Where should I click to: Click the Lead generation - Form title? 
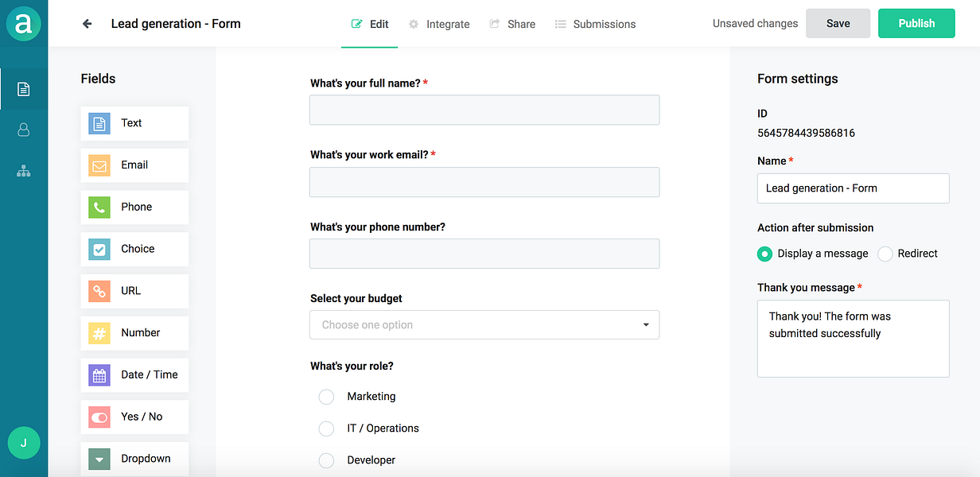[x=176, y=24]
